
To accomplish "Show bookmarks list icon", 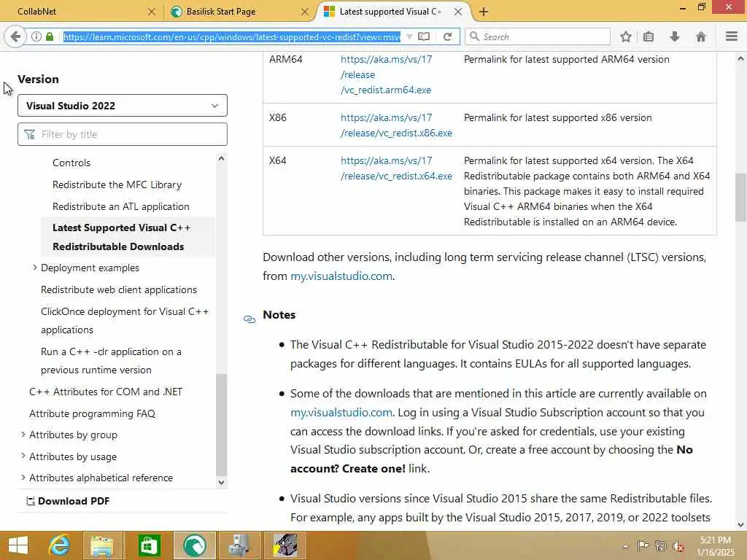I will (x=649, y=36).
